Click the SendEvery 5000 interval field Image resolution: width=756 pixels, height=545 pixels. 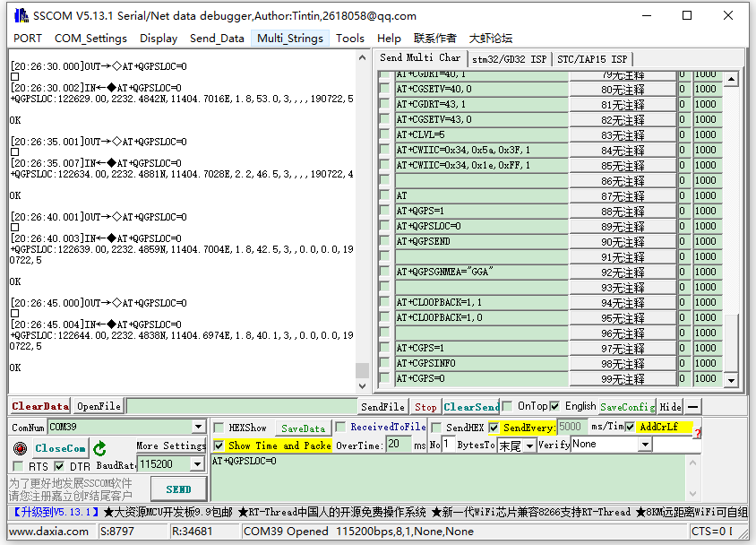tap(572, 427)
